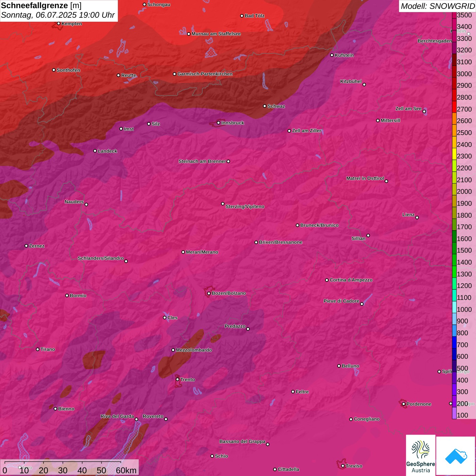Click the Trento city marker dot

click(x=177, y=379)
